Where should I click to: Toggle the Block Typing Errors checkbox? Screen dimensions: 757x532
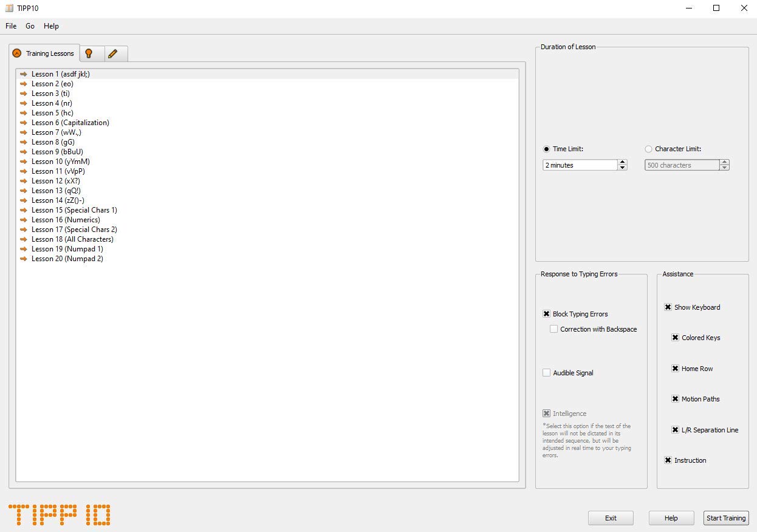point(546,314)
